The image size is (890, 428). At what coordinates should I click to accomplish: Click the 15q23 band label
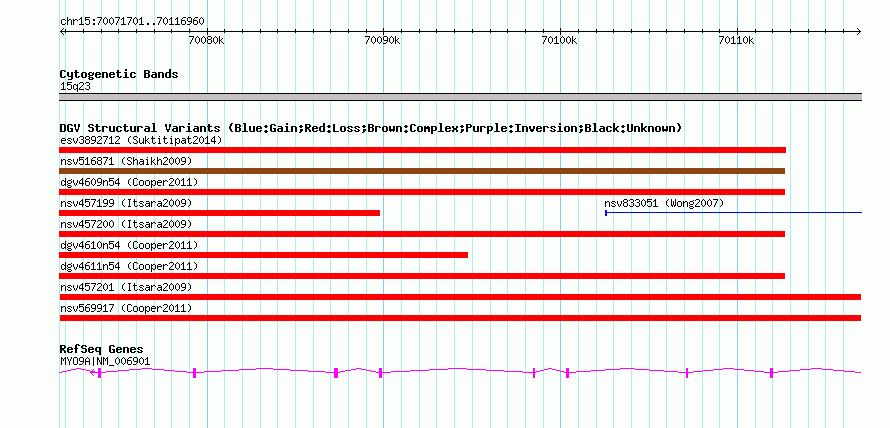75,87
